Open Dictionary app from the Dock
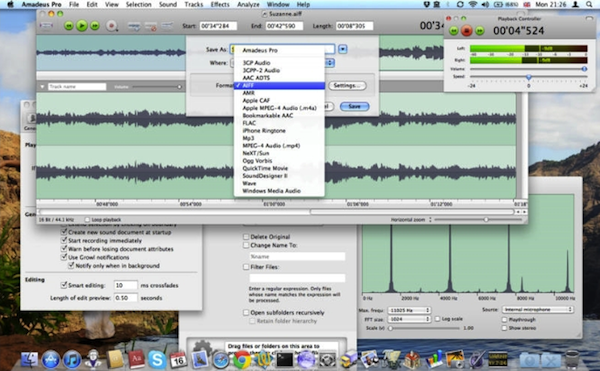This screenshot has width=600, height=371. pos(135,360)
